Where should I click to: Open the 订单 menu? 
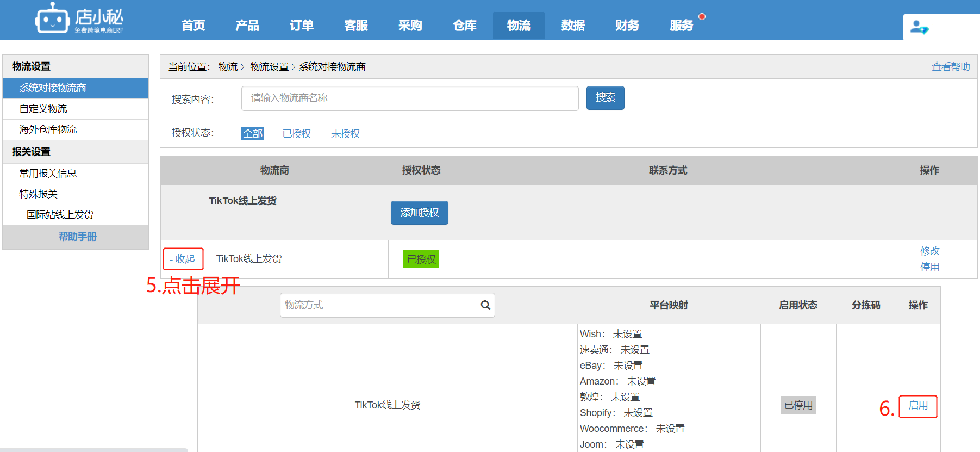tap(302, 26)
